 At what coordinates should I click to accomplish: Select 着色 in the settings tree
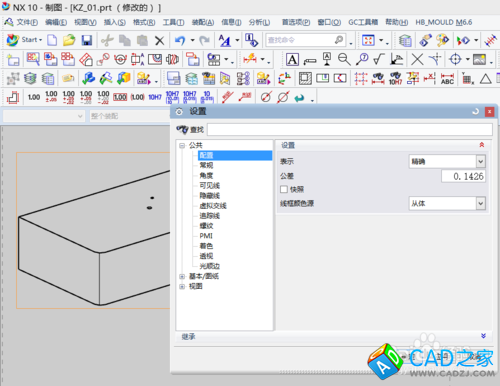(206, 246)
